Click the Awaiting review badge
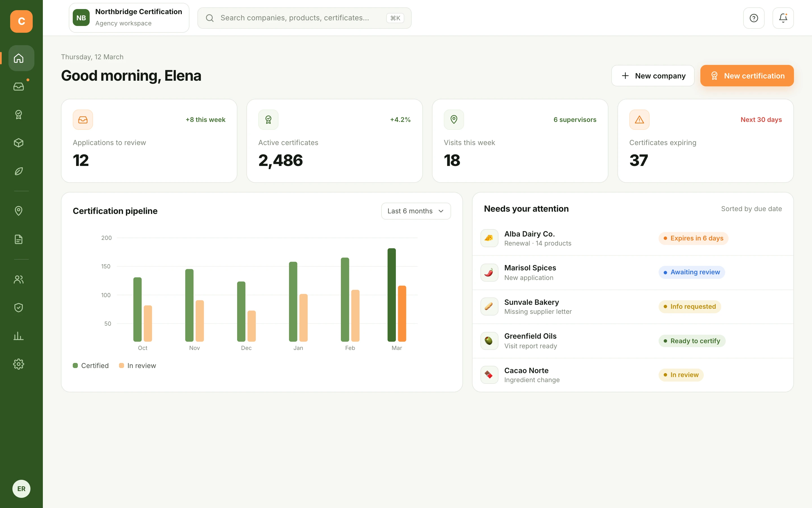The image size is (812, 508). pos(692,272)
